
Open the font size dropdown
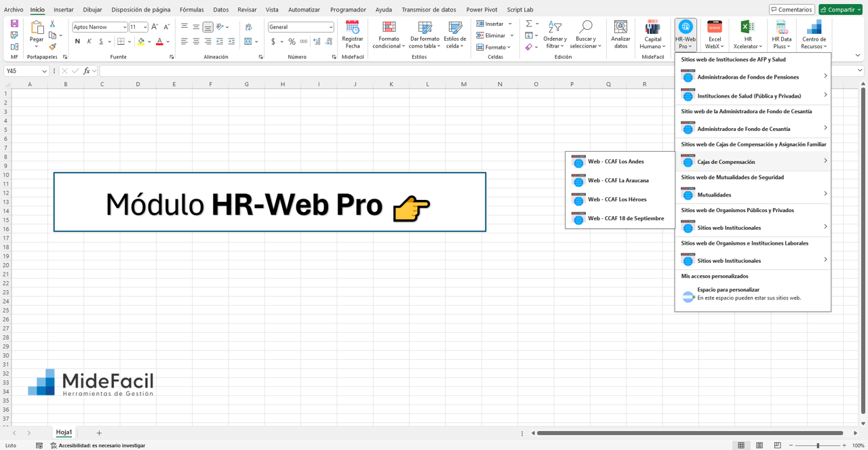tap(145, 27)
